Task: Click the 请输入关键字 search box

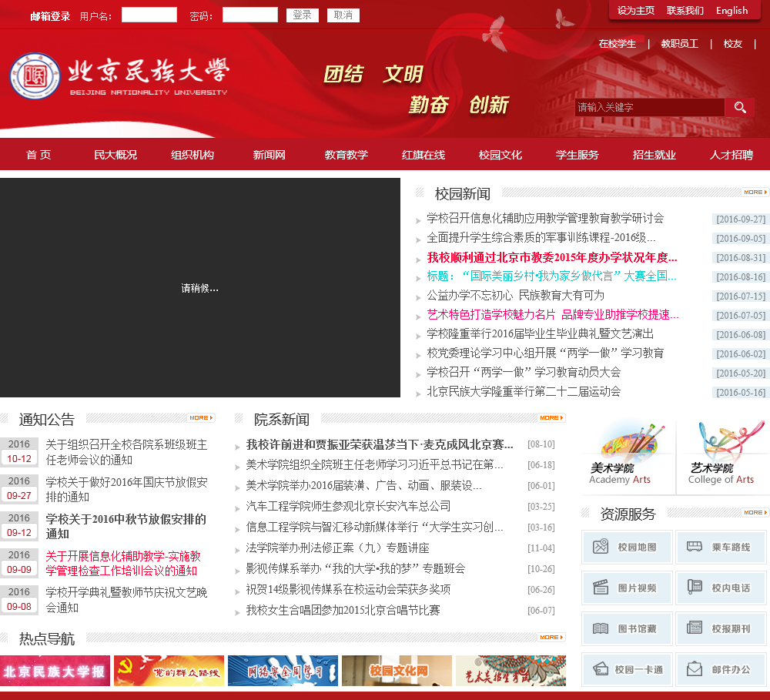Action: pos(650,107)
